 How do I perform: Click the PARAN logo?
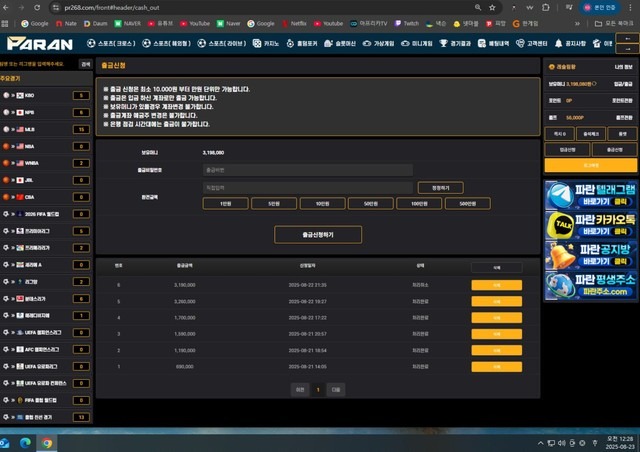40,43
